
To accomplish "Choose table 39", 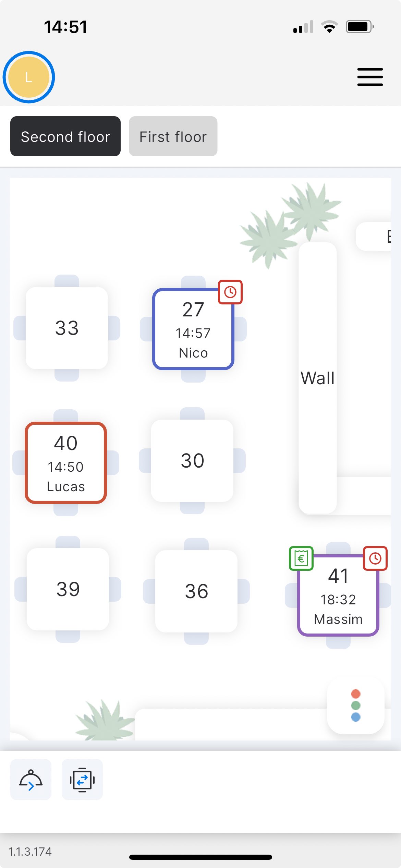I will coord(68,589).
